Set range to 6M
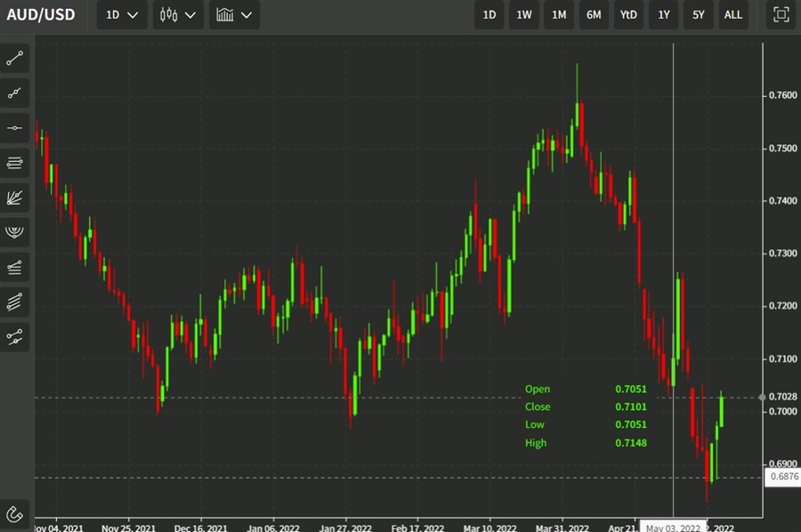 point(594,15)
